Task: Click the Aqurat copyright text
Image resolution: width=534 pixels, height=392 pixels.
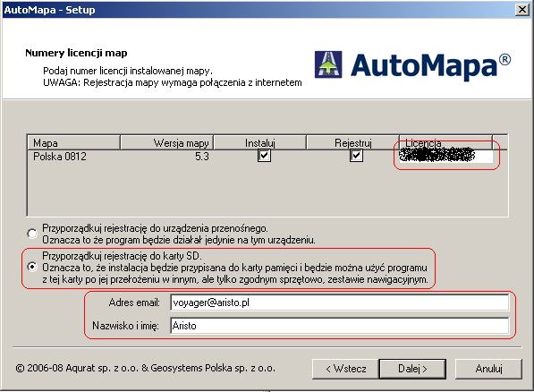Action: point(146,369)
